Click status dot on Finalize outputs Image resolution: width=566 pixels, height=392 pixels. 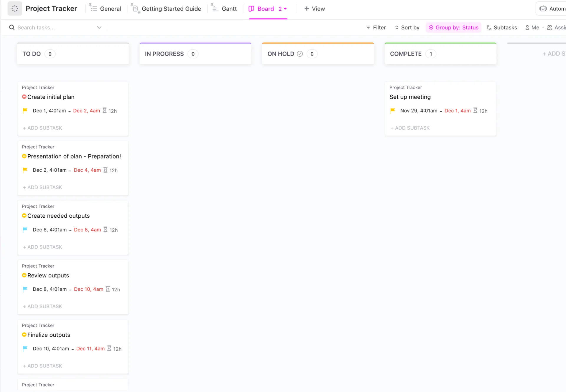tap(24, 335)
